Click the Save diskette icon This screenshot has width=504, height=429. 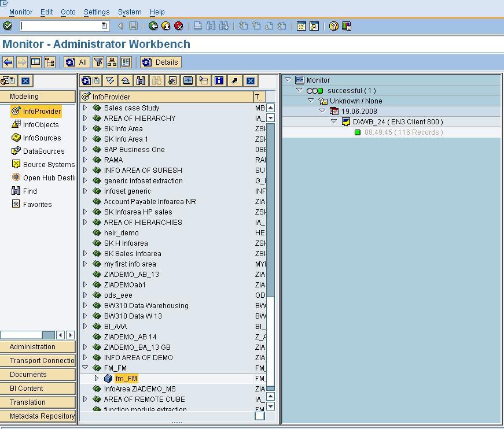click(x=134, y=26)
